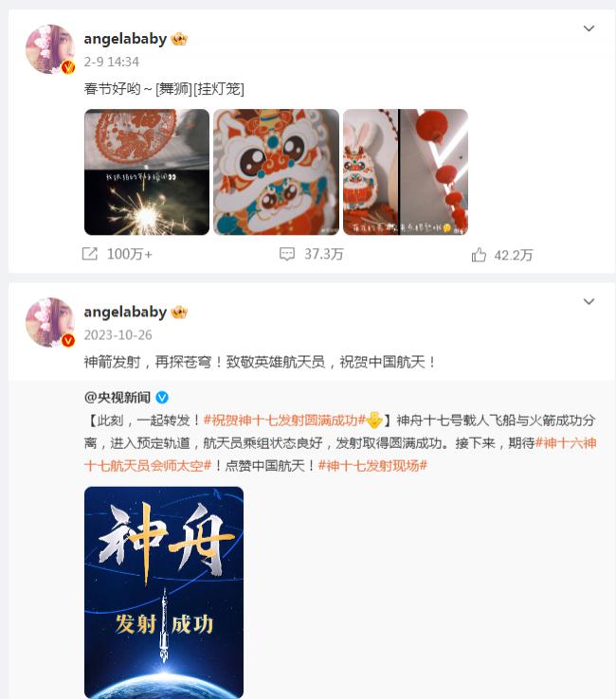Open the #神十七发射现场# hashtag link
Image resolution: width=616 pixels, height=699 pixels.
coord(372,466)
